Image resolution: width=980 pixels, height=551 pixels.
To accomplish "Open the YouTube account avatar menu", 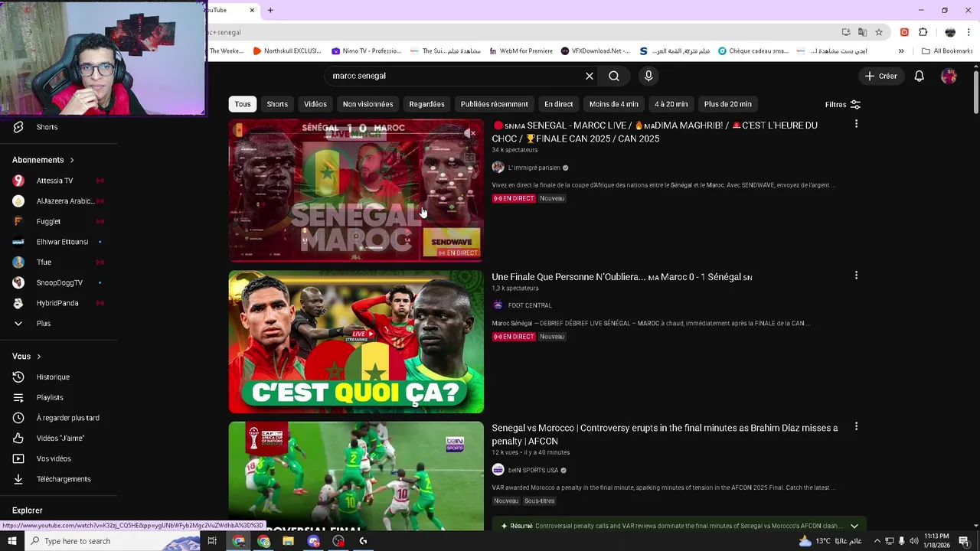I will pyautogui.click(x=949, y=76).
